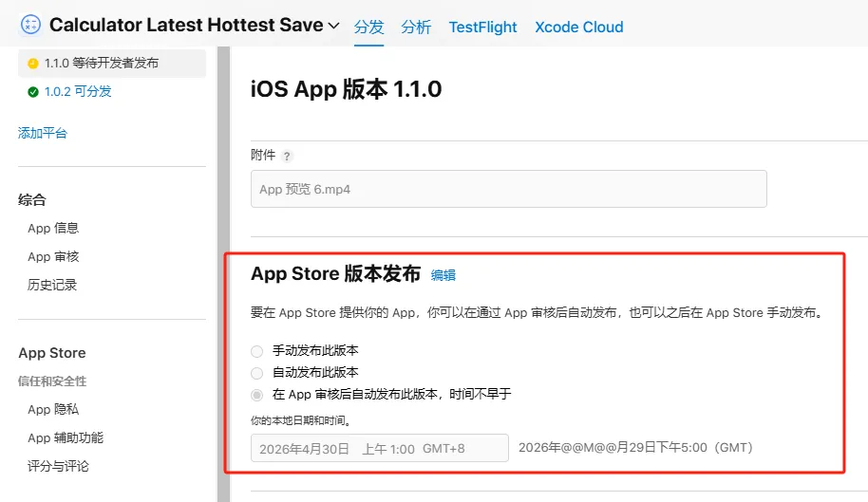Image resolution: width=868 pixels, height=502 pixels.
Task: Open App 信息 in sidebar
Action: (x=53, y=228)
